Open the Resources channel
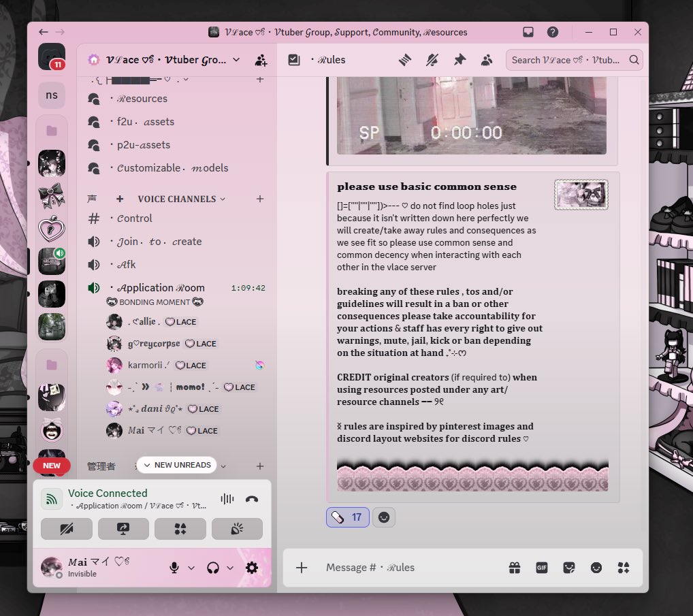 click(x=176, y=99)
